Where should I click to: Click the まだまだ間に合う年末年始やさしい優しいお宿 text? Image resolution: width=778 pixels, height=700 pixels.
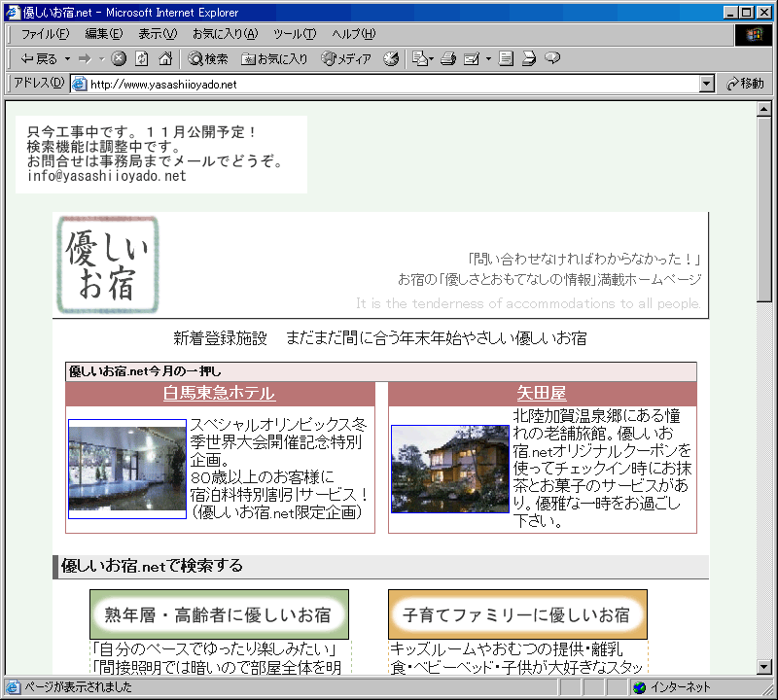pyautogui.click(x=436, y=338)
